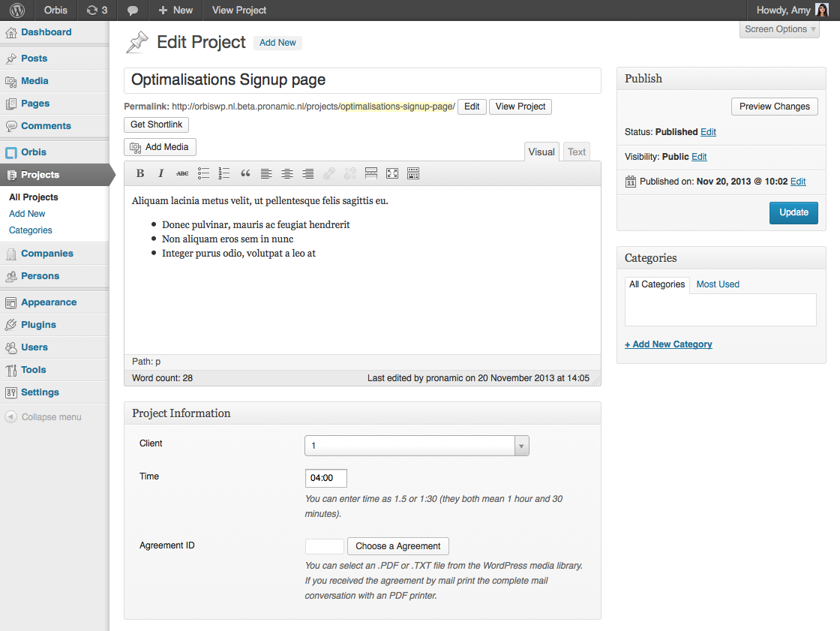Switch editor to the Text tab
This screenshot has width=840, height=631.
(577, 152)
